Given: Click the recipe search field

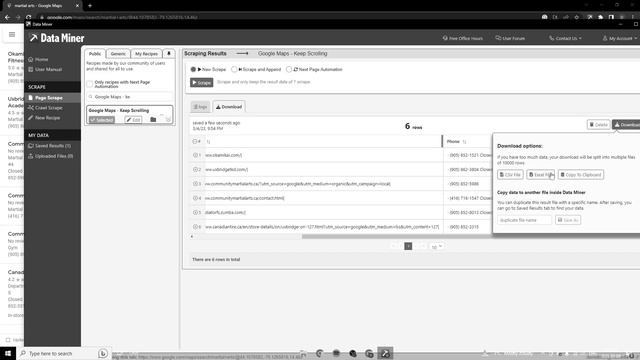Looking at the screenshot, I should (x=130, y=97).
